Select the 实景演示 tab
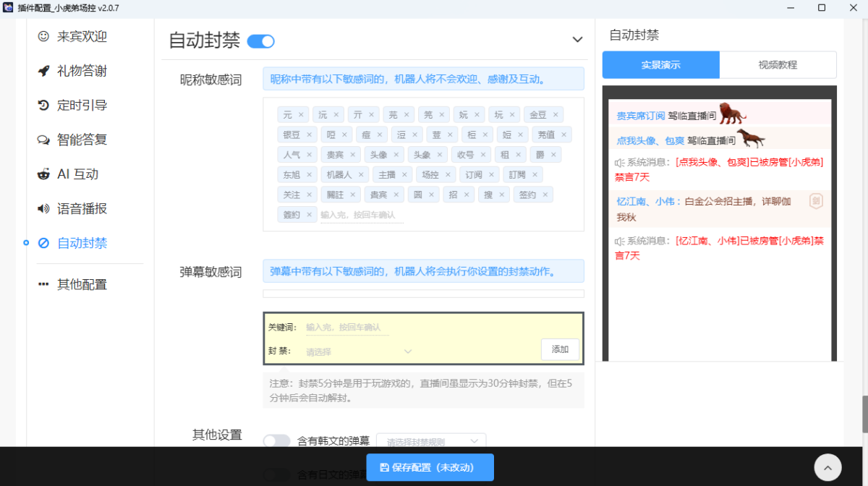868x486 pixels. (x=660, y=64)
